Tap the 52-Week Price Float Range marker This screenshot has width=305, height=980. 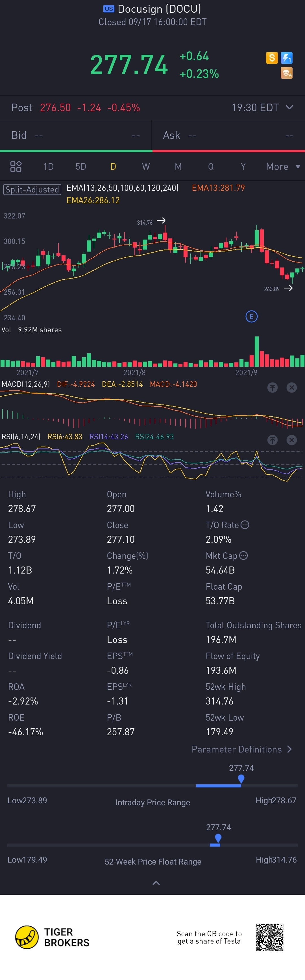[x=218, y=838]
